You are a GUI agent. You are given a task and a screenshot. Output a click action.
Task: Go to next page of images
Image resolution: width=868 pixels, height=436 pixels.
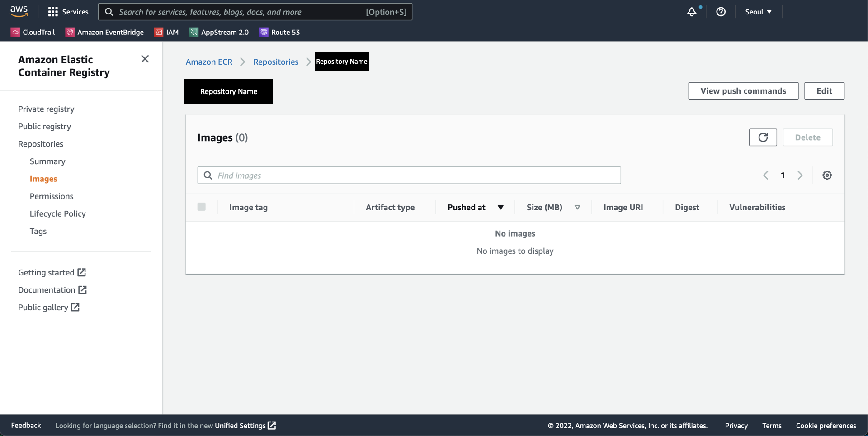800,175
